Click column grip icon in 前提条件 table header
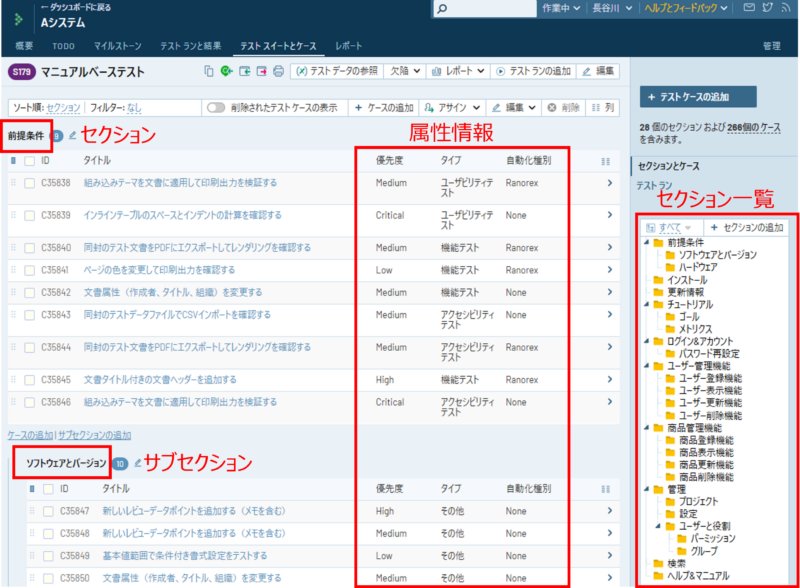800x588 pixels. click(x=606, y=161)
